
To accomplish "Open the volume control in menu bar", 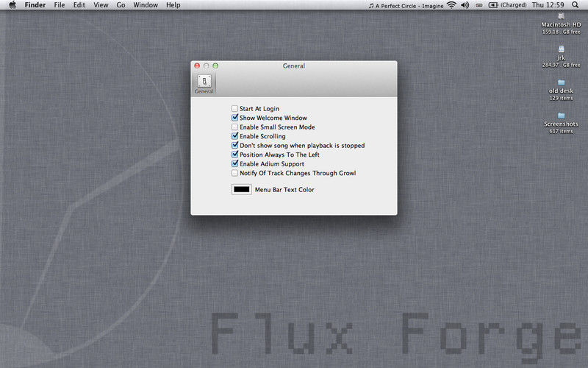I will 465,5.
